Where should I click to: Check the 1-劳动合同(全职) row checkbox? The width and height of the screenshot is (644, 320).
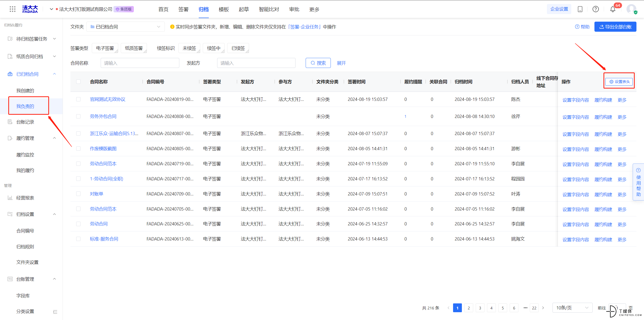78,179
